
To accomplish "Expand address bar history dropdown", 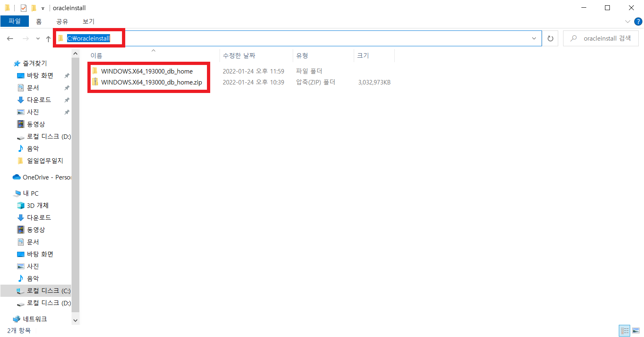I will click(x=534, y=38).
